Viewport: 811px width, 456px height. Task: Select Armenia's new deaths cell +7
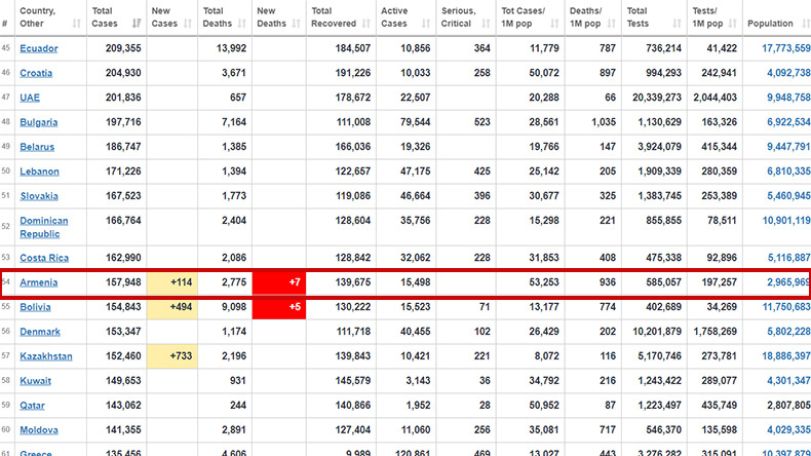279,283
